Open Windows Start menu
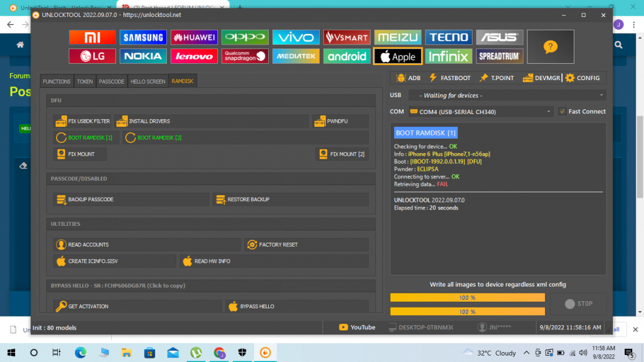 11,353
